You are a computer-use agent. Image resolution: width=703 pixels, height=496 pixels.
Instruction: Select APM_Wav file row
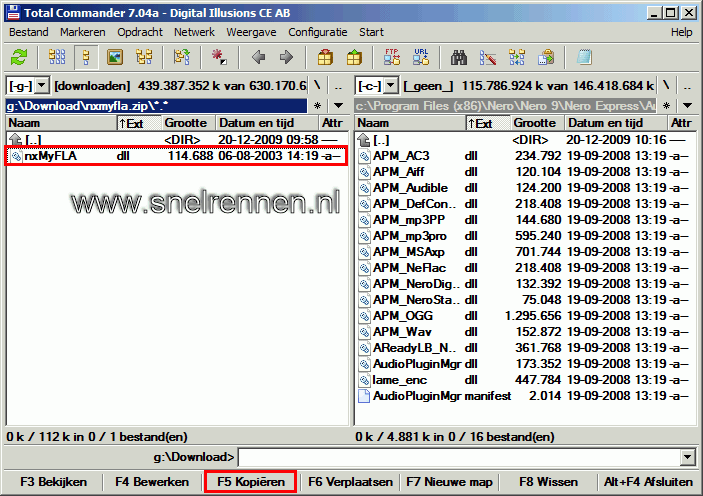tap(525, 332)
